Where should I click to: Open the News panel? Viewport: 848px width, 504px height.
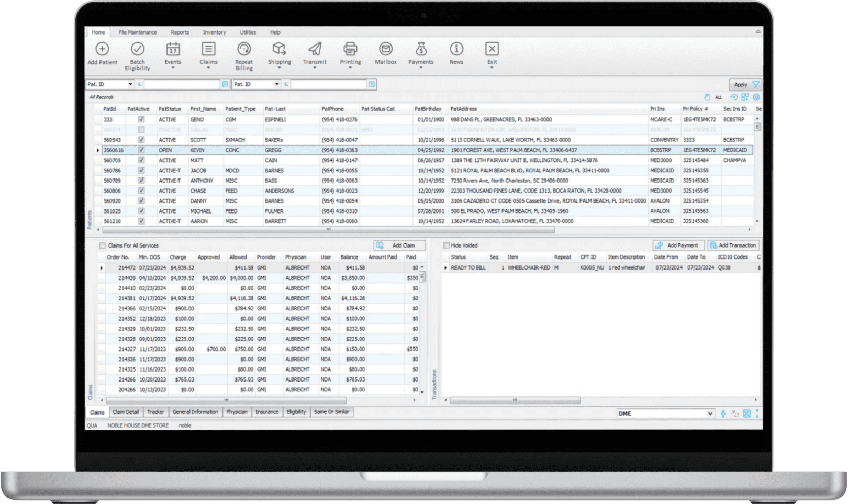tap(456, 52)
